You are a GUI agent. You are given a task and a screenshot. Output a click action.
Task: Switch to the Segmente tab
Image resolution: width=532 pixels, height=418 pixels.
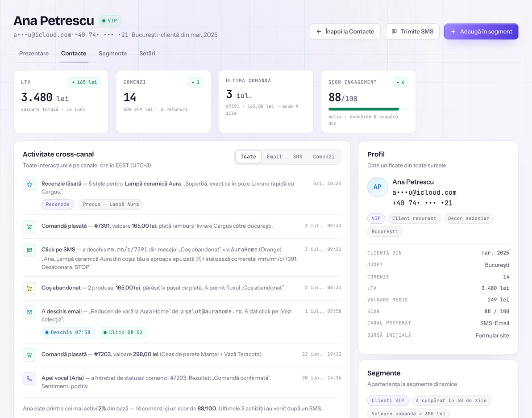click(x=112, y=53)
